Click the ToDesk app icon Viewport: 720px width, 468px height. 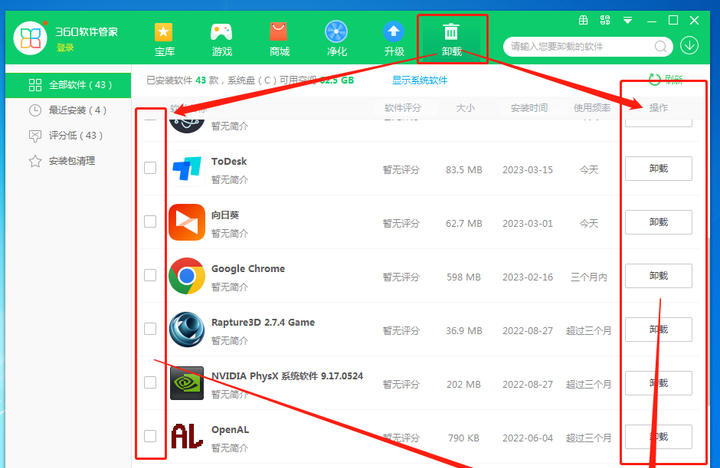click(186, 169)
